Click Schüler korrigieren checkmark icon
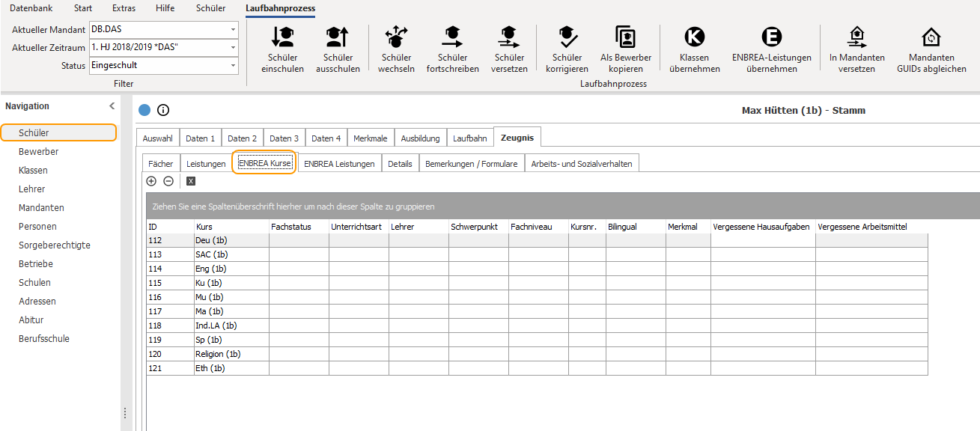The height and width of the screenshot is (431, 980). point(567,37)
